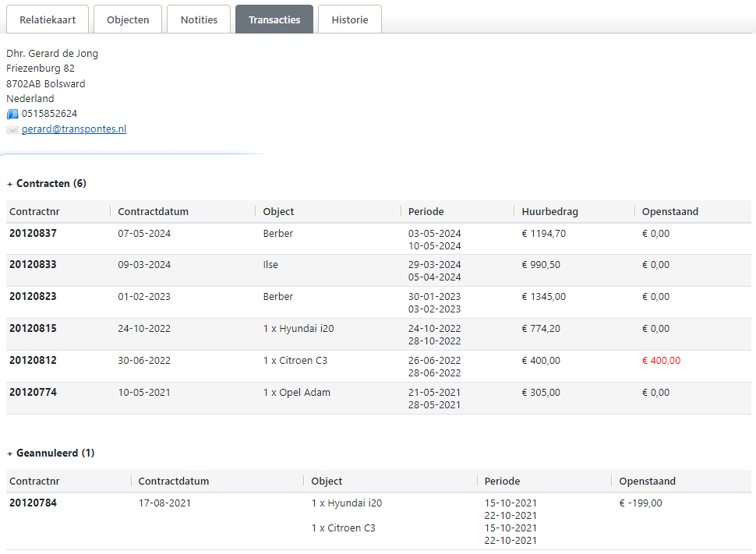Open the Relatiekaart tab

(x=48, y=19)
